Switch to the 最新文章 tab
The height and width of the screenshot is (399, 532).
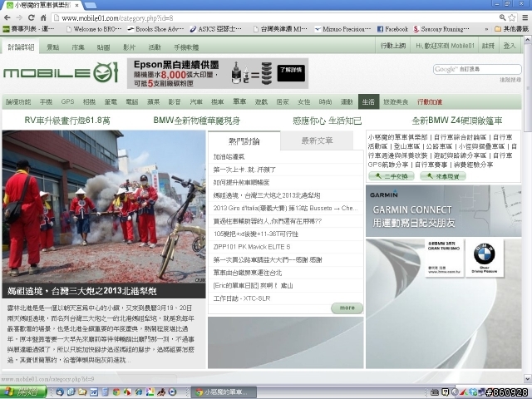tap(317, 140)
